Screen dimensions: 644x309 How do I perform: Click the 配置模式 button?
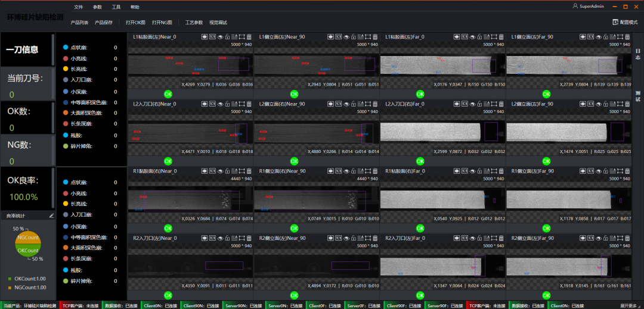[625, 22]
